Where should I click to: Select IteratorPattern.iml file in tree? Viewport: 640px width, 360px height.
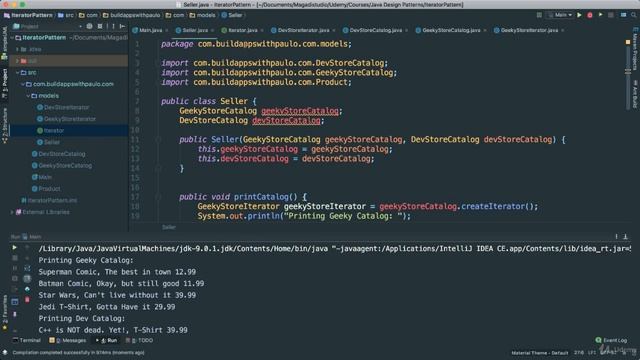(x=49, y=200)
